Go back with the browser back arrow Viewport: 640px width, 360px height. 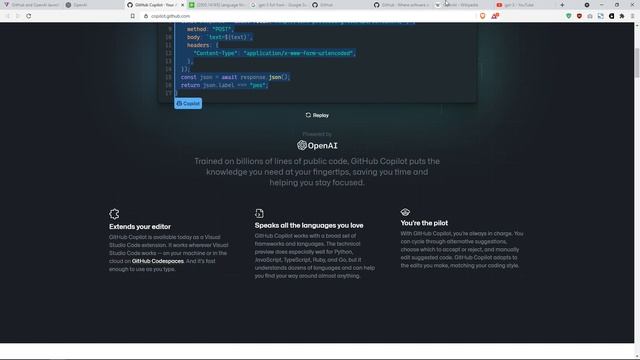7,16
